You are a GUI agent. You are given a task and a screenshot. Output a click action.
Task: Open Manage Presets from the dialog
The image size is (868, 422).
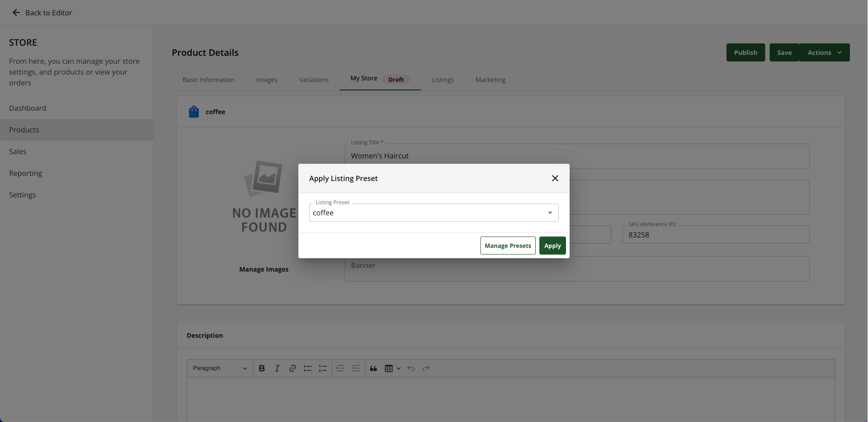coord(507,246)
